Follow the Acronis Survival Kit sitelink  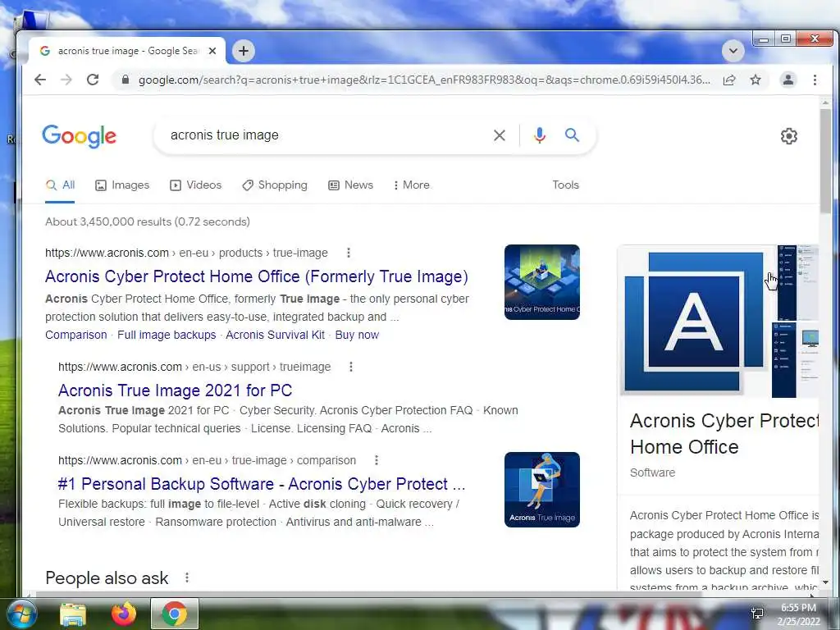coord(276,335)
